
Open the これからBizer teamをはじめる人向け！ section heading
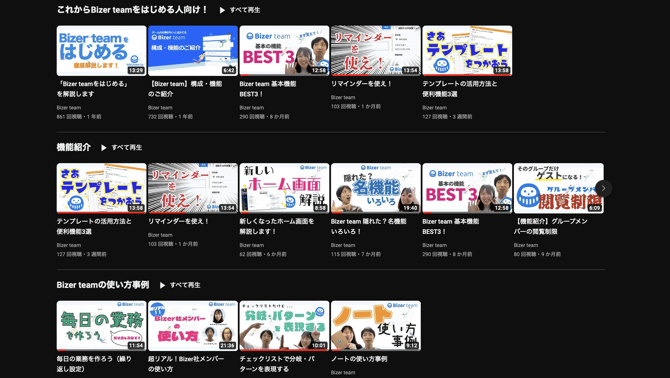coord(132,9)
